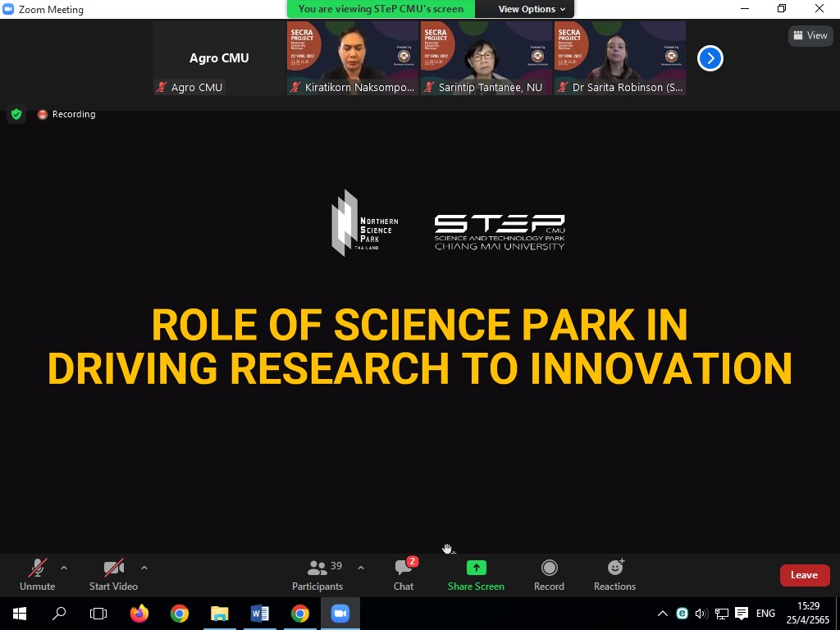
Task: Open the system volume control
Action: coord(701,614)
